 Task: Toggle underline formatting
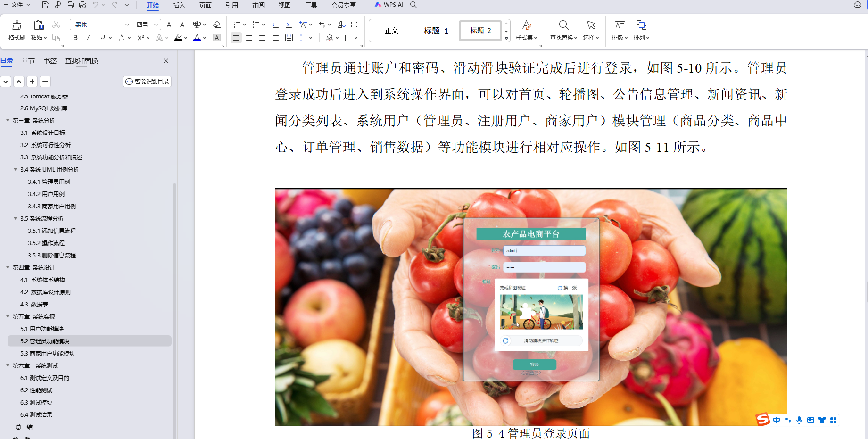pyautogui.click(x=102, y=38)
